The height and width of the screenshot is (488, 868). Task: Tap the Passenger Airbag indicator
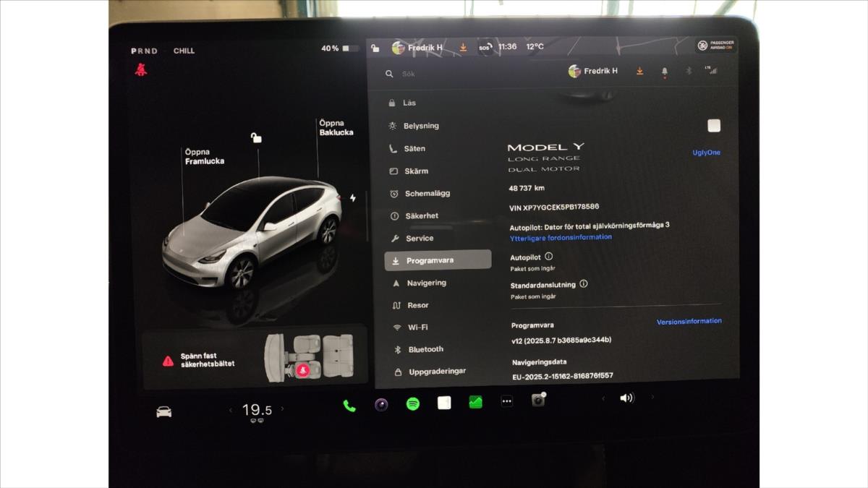(715, 45)
